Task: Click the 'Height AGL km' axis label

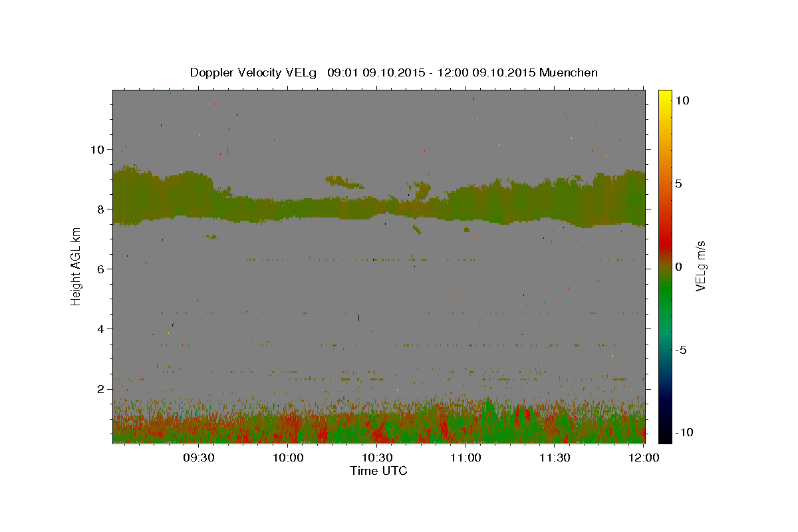Action: pos(76,267)
